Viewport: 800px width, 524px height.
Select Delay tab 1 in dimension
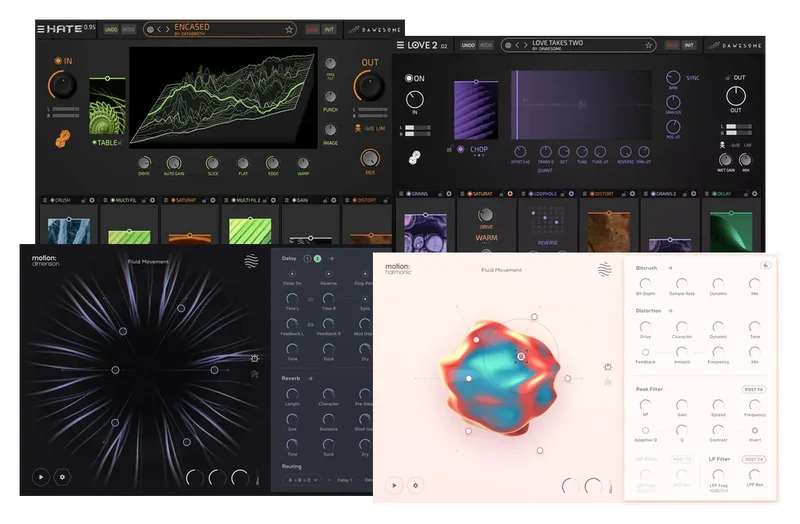(x=307, y=259)
